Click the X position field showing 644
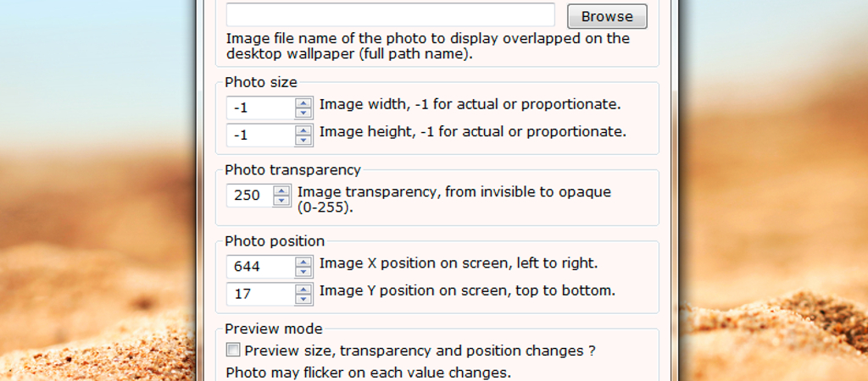 coord(260,267)
